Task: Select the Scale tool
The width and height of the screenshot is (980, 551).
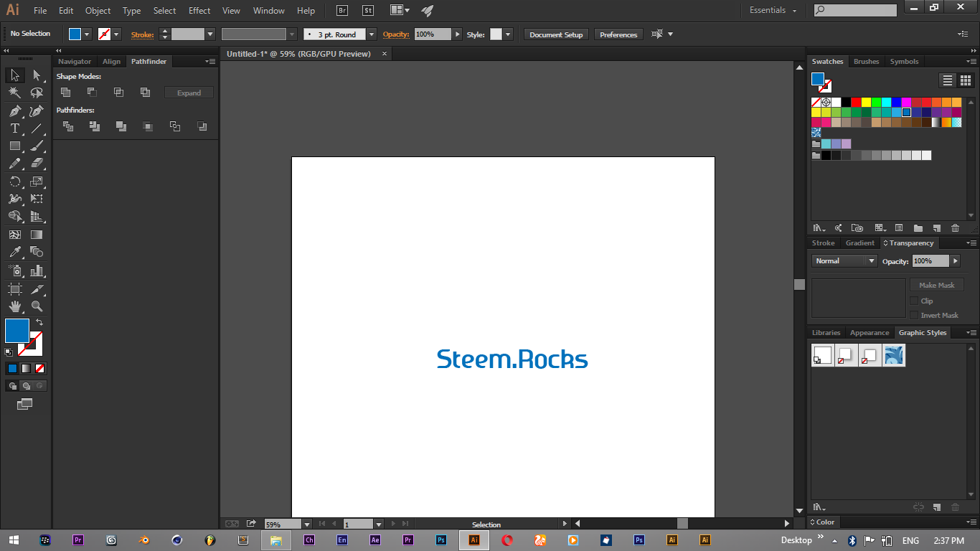Action: click(37, 182)
